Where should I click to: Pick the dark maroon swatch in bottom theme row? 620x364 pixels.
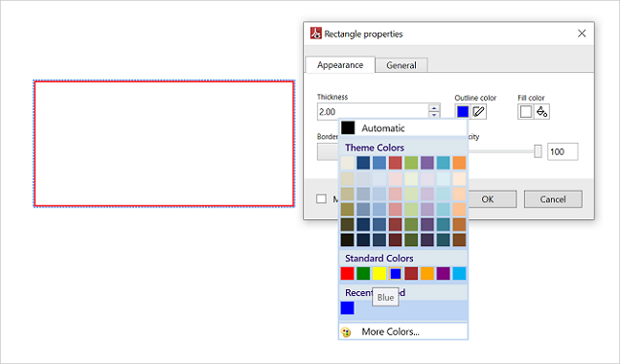point(396,239)
